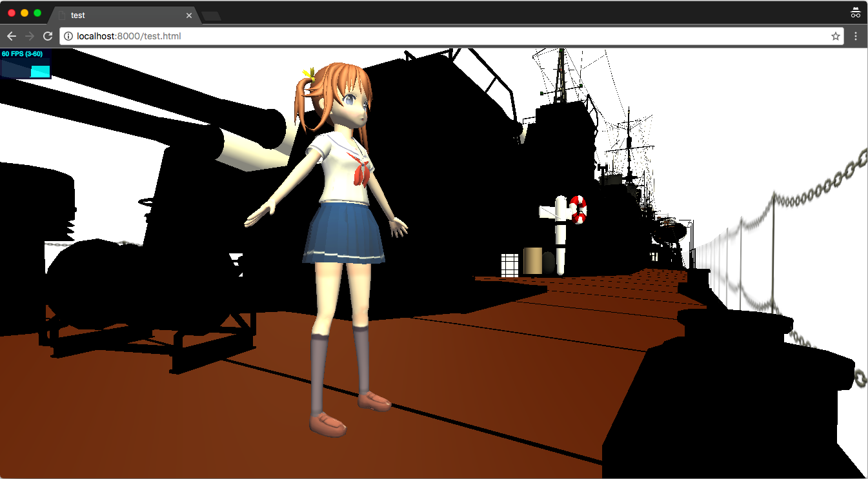Image resolution: width=868 pixels, height=479 pixels.
Task: Click the incognito indicator icon
Action: point(856,12)
